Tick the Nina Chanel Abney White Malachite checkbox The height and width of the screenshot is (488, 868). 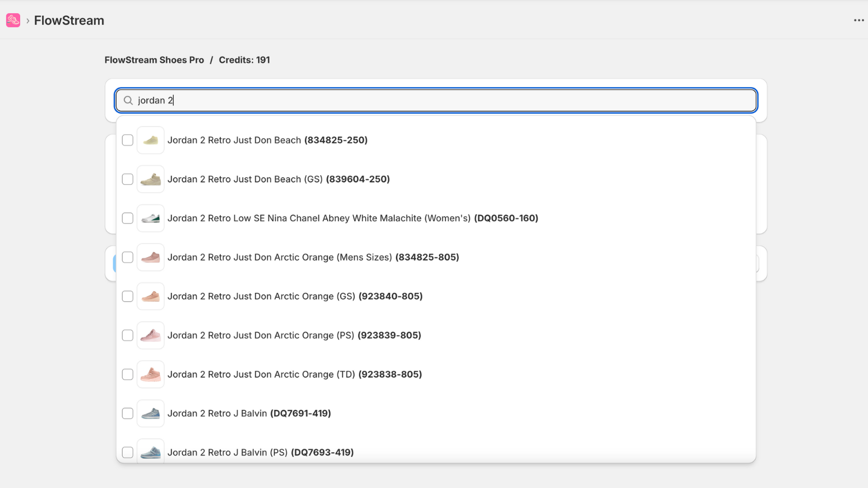[x=127, y=218]
